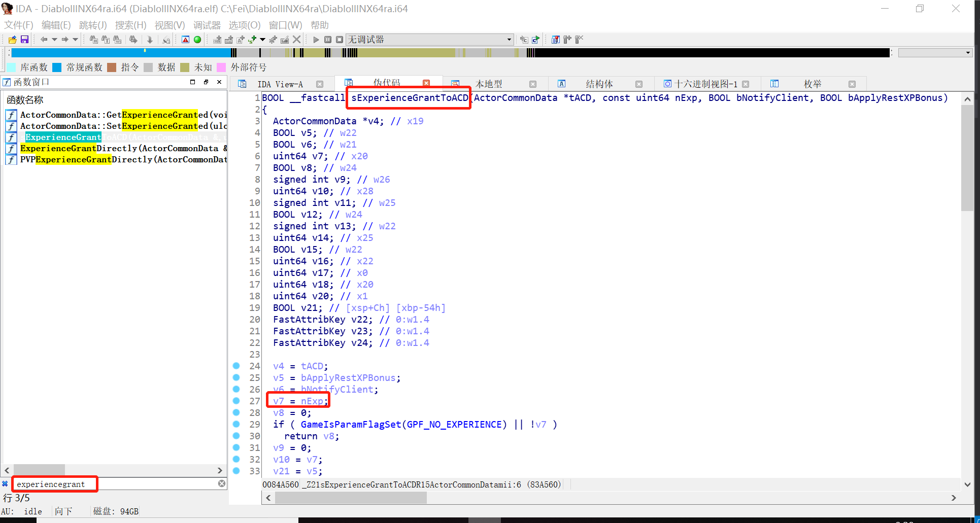Float the 函数窗口 panel
Screen dimensions: 980x523
206,82
